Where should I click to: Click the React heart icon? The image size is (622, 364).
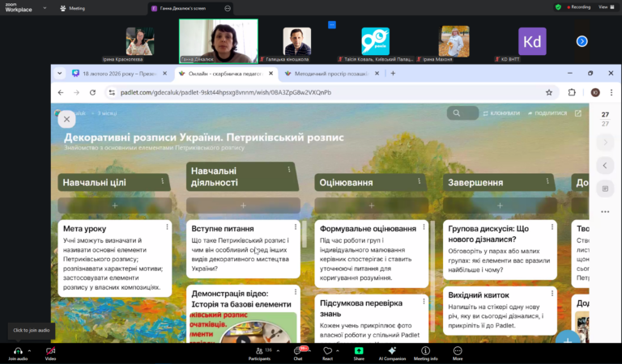pyautogui.click(x=327, y=351)
